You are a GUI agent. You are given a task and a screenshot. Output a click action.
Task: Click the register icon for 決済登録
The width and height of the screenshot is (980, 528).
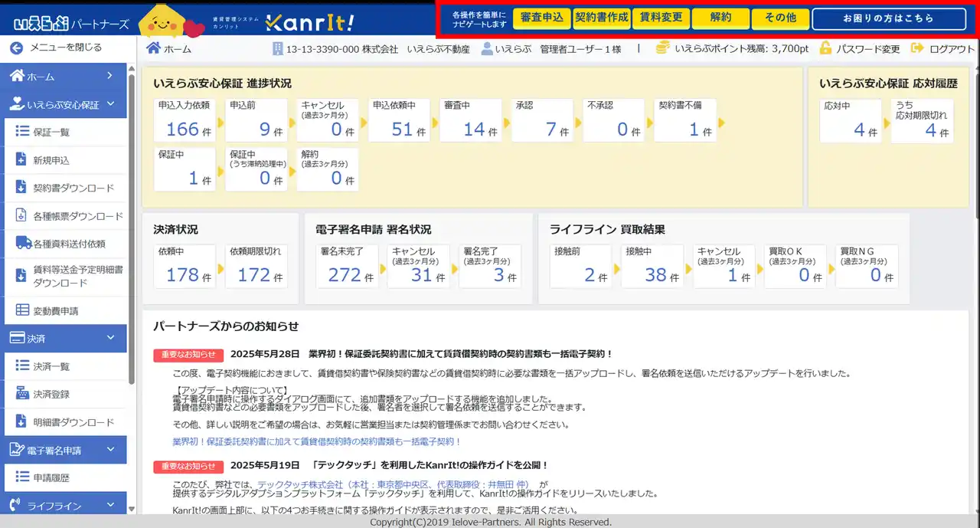(x=21, y=394)
